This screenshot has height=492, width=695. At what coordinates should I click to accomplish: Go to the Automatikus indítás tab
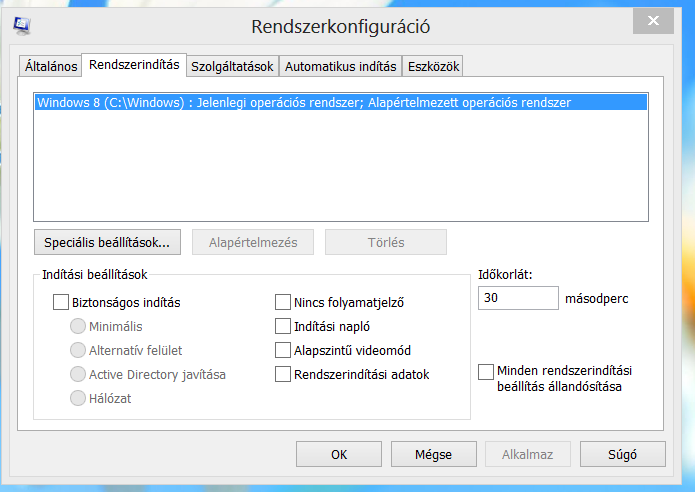pos(340,66)
